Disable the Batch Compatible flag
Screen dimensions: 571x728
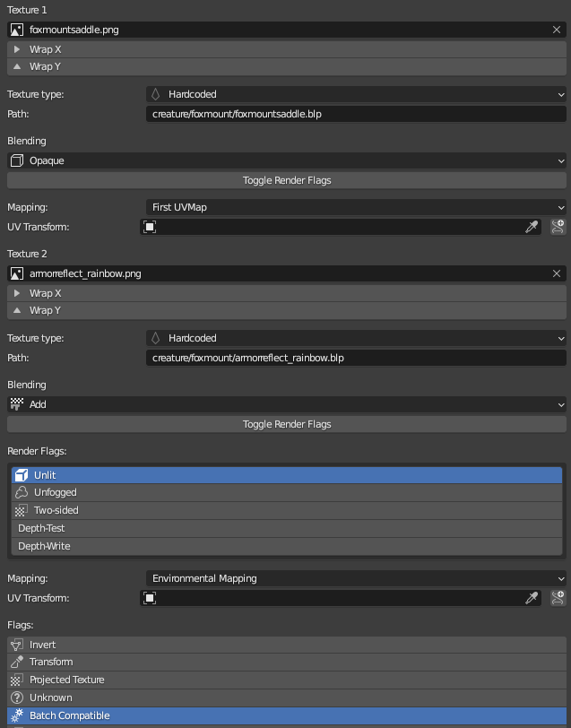287,715
